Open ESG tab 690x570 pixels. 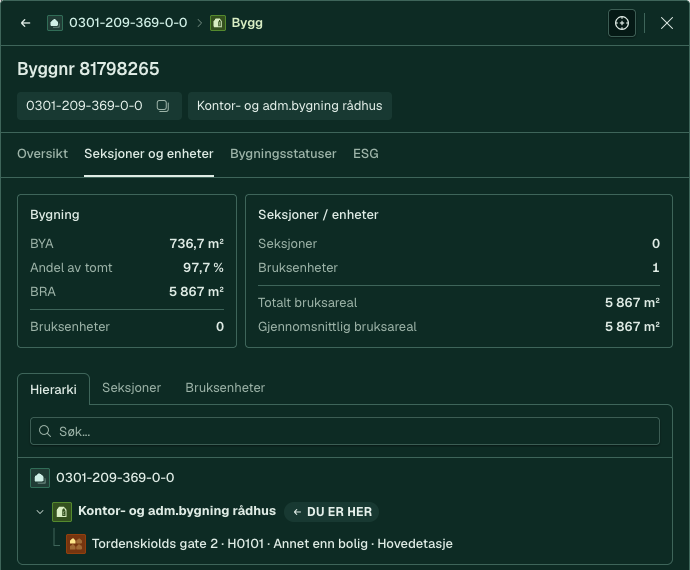point(366,154)
